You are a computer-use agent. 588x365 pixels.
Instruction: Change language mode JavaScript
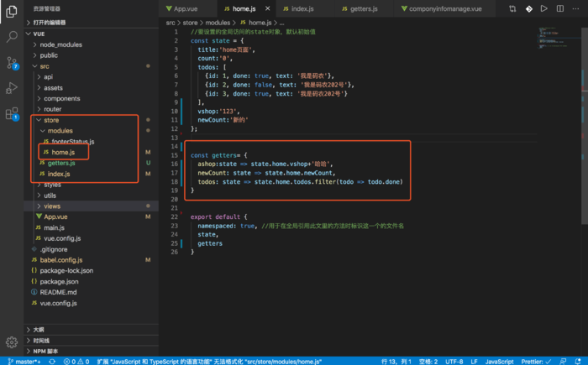click(x=499, y=362)
